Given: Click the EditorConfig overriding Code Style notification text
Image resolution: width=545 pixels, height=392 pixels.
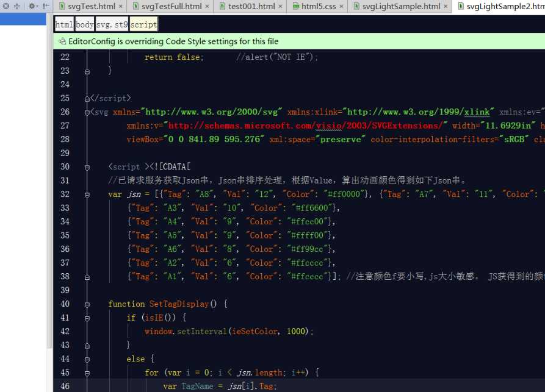Looking at the screenshot, I should click(173, 41).
